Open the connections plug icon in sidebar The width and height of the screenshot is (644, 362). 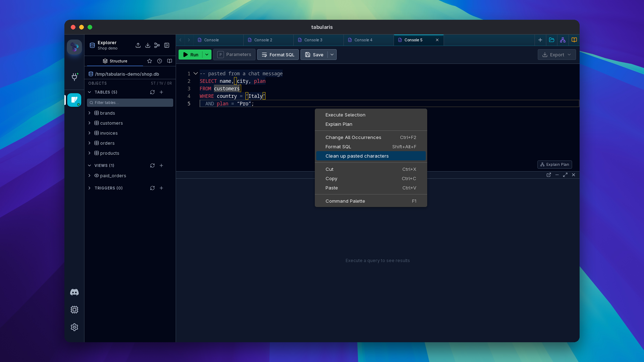pyautogui.click(x=74, y=77)
